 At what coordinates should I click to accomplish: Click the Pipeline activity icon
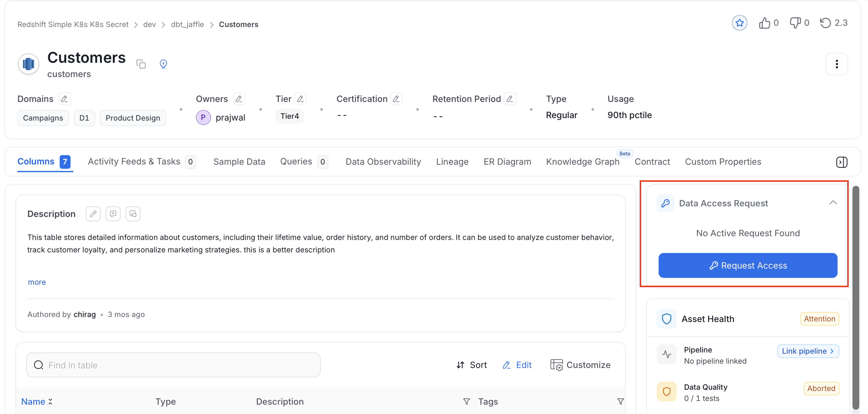[666, 354]
